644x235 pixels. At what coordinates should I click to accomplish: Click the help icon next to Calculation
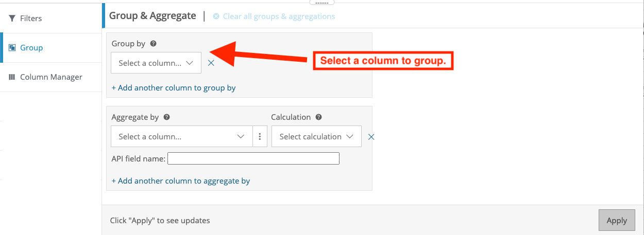(318, 117)
